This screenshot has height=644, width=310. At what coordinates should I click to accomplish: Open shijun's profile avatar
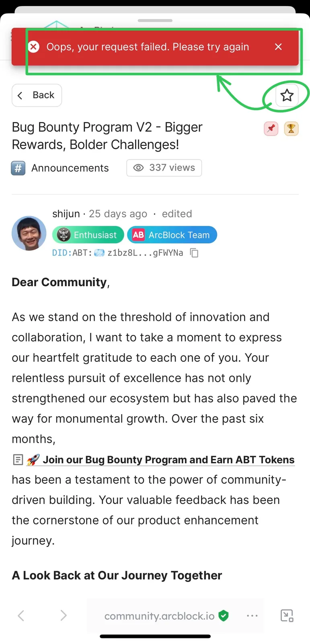(x=29, y=233)
